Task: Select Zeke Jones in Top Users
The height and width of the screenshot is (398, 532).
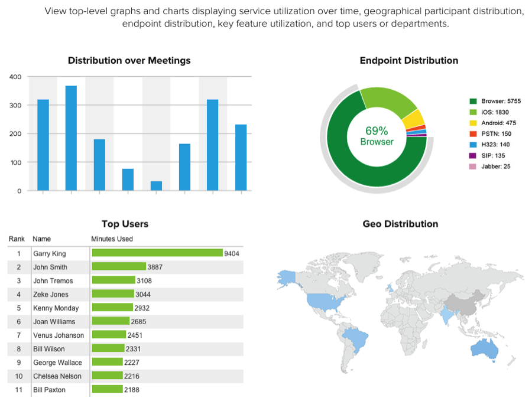Action: click(x=51, y=294)
